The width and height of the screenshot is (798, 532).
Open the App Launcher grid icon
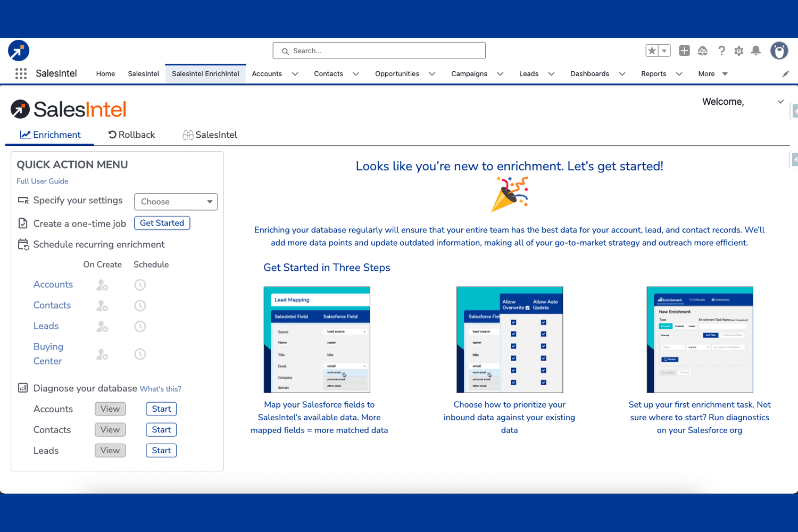point(21,74)
